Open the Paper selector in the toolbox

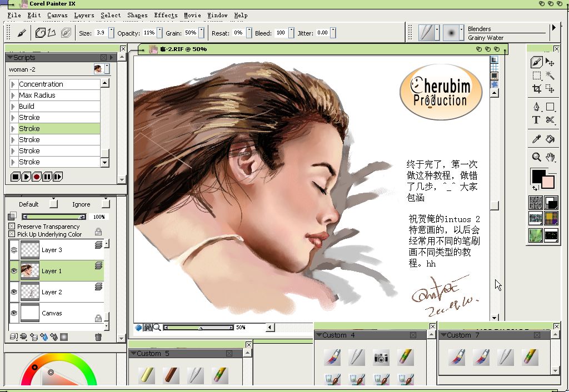pyautogui.click(x=536, y=203)
